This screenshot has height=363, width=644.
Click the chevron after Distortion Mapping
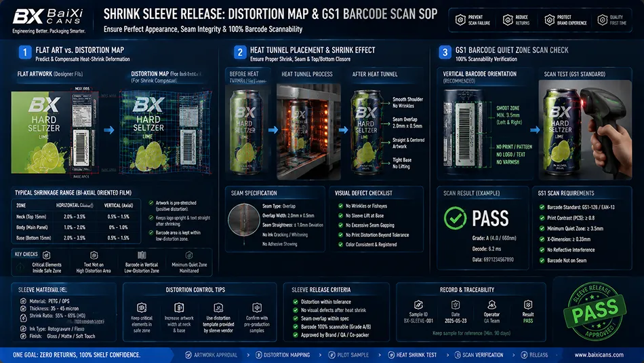click(x=321, y=355)
